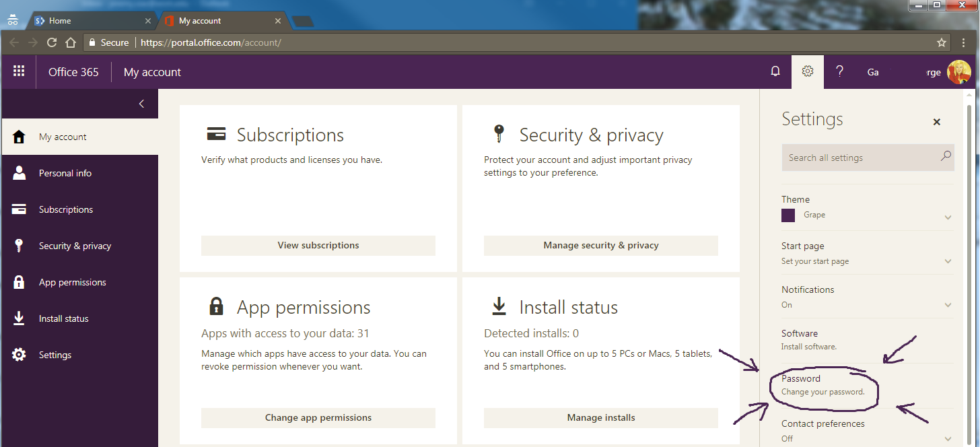Click 'Apps with access to your data: 31'
Screen dimensions: 980x447
click(x=285, y=333)
